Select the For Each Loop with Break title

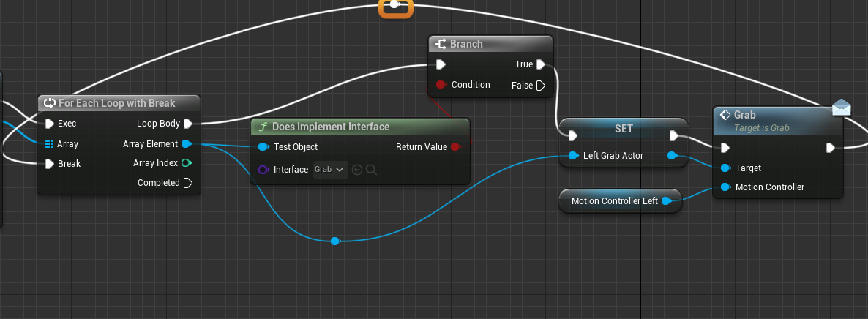tap(117, 103)
